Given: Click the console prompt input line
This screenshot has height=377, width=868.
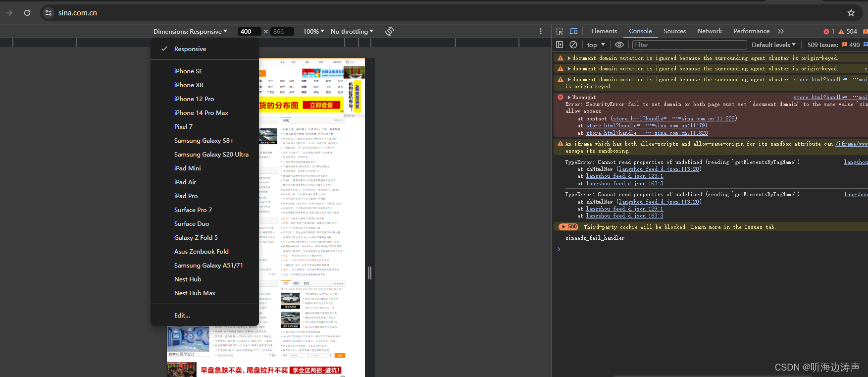Looking at the screenshot, I should point(713,249).
